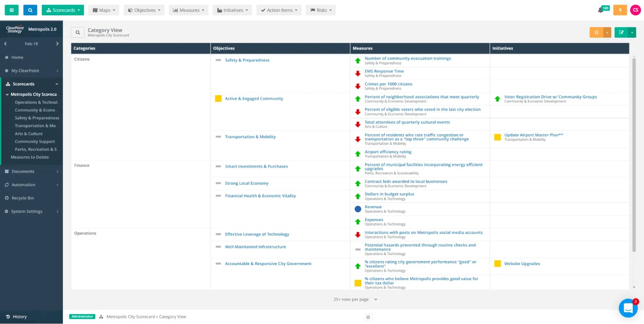
Task: Click the blue circle status beside Revenue
Action: 358,209
